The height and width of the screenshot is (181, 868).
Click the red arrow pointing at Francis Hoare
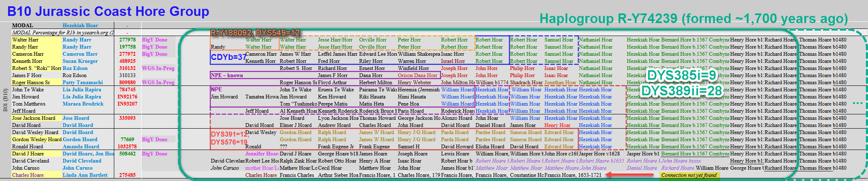[x=629, y=175]
